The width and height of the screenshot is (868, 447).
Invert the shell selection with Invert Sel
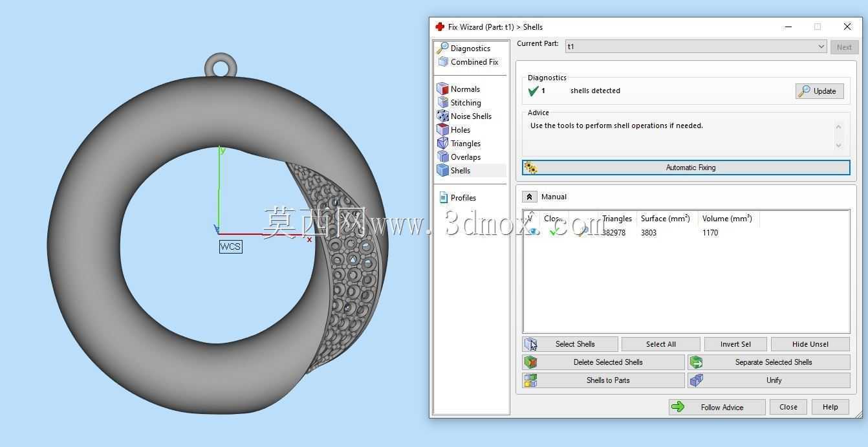click(x=735, y=344)
